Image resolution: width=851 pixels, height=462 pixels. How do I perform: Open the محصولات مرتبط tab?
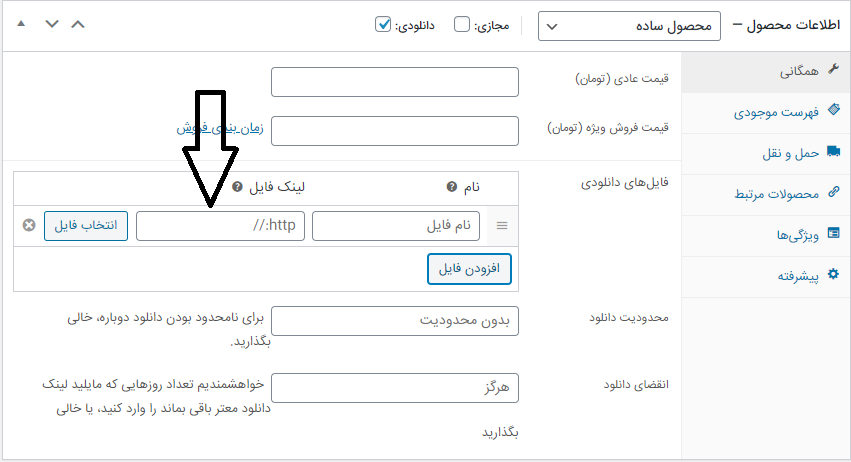pos(766,195)
